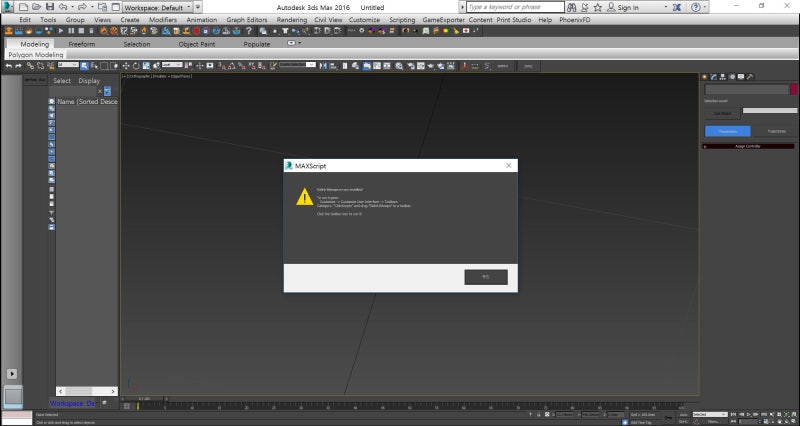Click the OK button in MAXScript dialog

point(486,277)
